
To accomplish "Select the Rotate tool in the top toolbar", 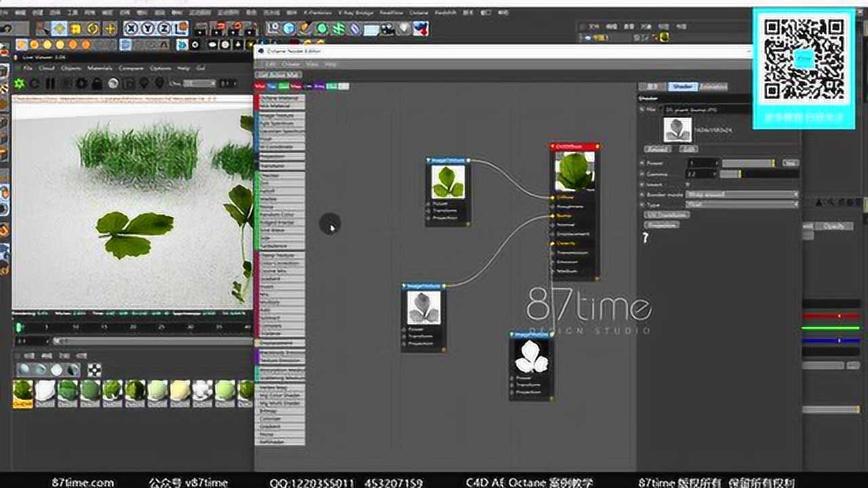I will (92, 28).
